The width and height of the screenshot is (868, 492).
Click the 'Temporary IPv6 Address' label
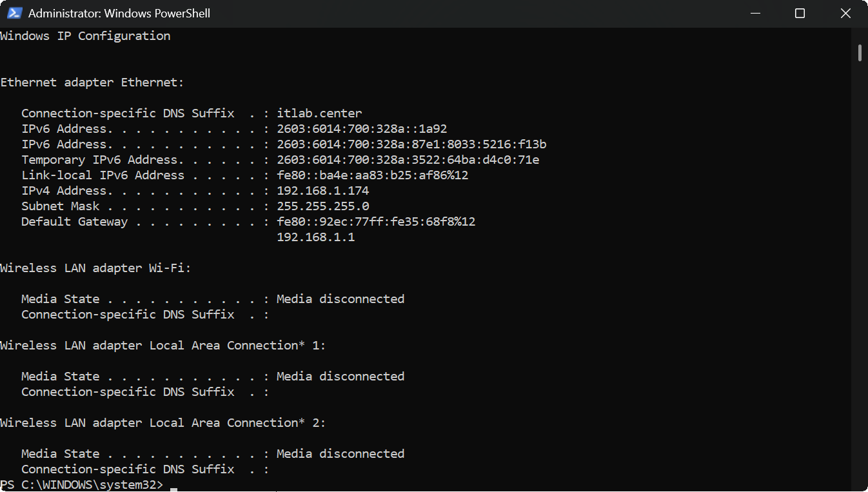(x=99, y=160)
